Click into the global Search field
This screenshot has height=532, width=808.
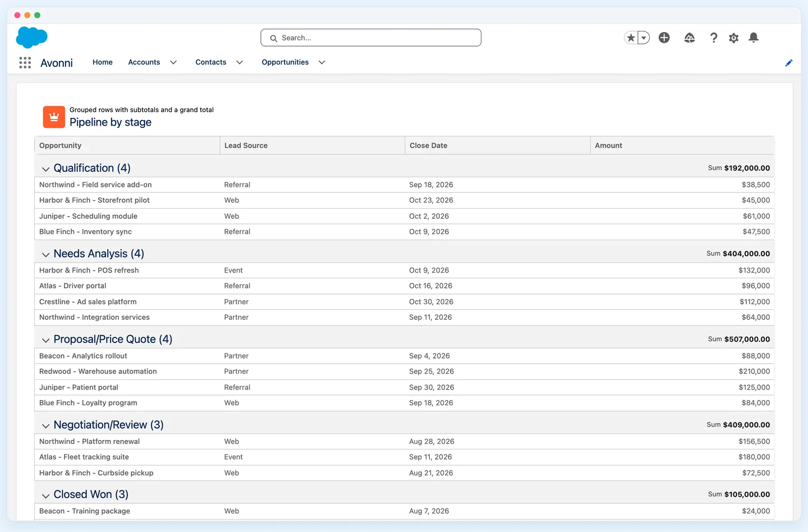[x=371, y=38]
